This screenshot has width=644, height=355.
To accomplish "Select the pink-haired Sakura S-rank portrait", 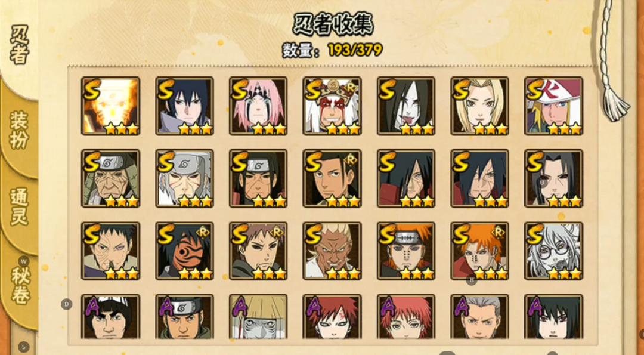I will [258, 106].
